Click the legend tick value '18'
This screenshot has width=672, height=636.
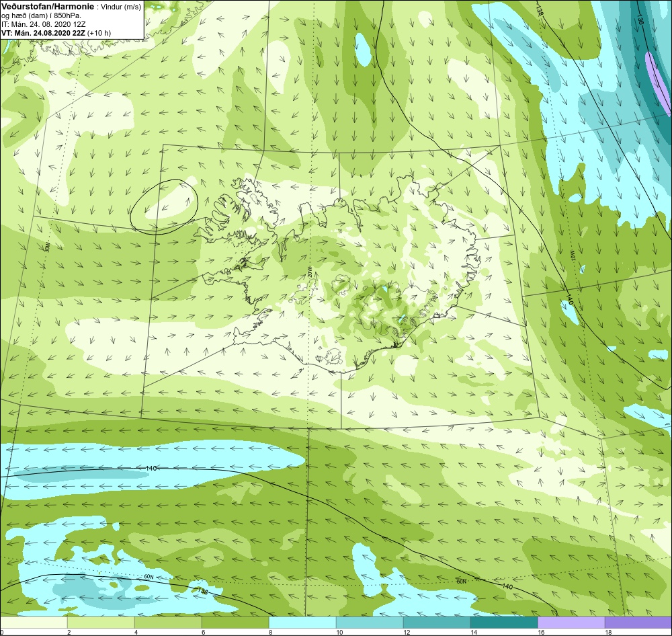point(608,632)
